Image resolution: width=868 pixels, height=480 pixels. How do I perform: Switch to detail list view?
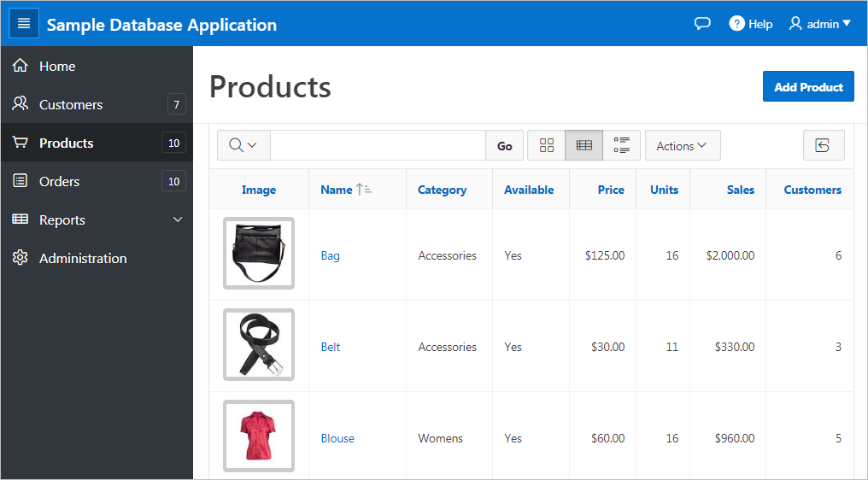pos(622,146)
